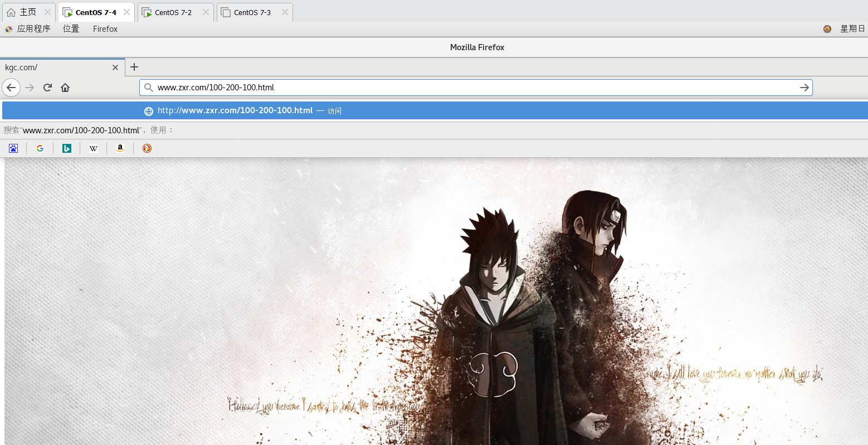This screenshot has width=868, height=445.
Task: Click inside the browser address bar
Action: click(x=390, y=87)
